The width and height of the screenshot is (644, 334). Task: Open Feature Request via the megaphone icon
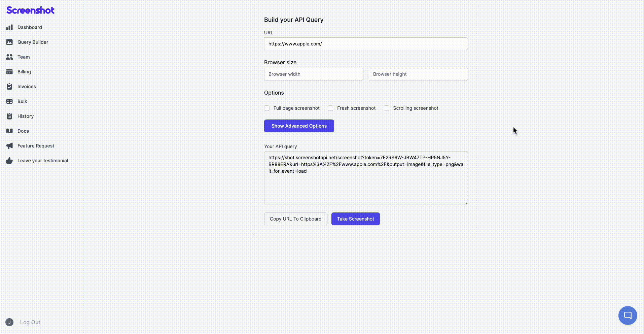(9, 146)
